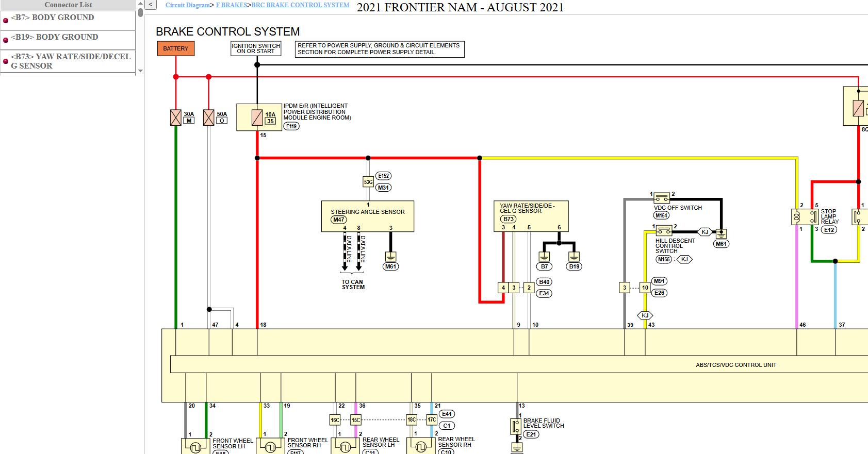Click the 53G joint terminal box

(368, 182)
